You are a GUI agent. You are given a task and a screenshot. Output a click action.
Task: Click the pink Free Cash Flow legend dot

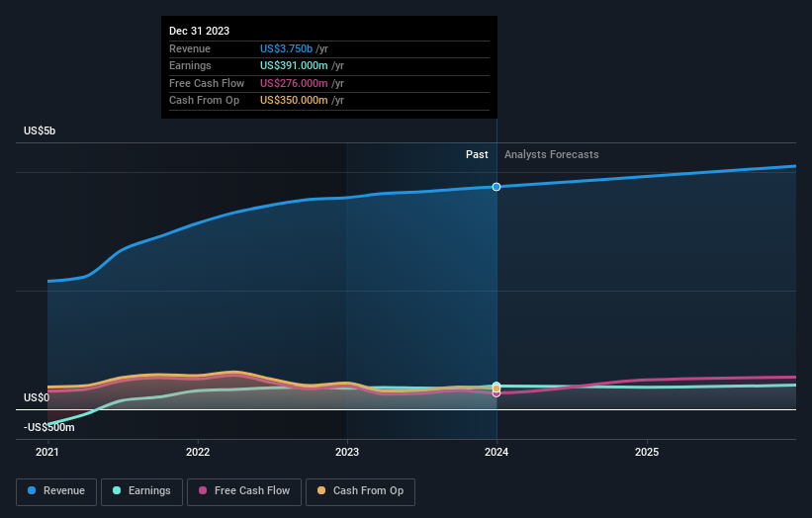pyautogui.click(x=203, y=490)
